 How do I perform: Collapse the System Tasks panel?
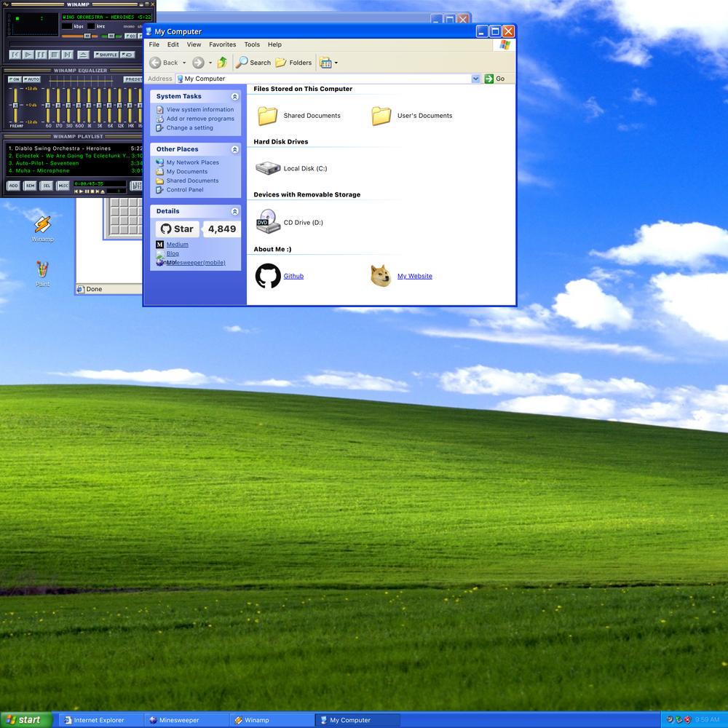(235, 97)
